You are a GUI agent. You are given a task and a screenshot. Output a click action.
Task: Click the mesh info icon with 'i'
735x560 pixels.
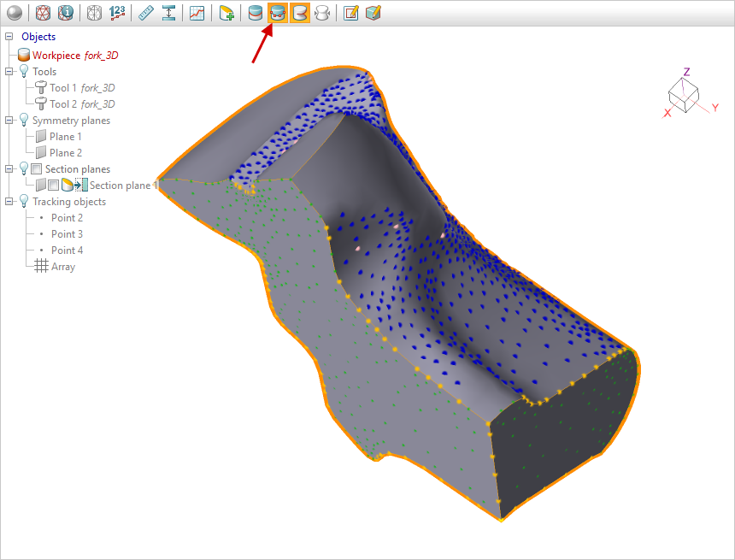coord(66,13)
